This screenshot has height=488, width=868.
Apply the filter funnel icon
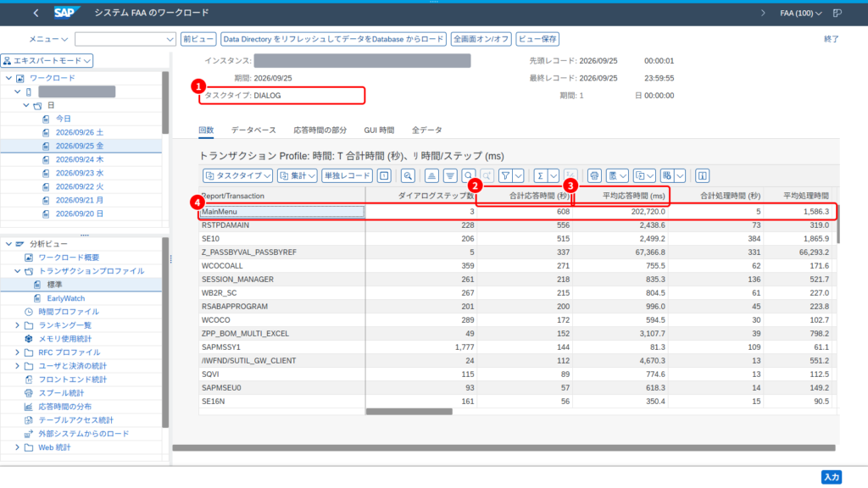pyautogui.click(x=505, y=176)
